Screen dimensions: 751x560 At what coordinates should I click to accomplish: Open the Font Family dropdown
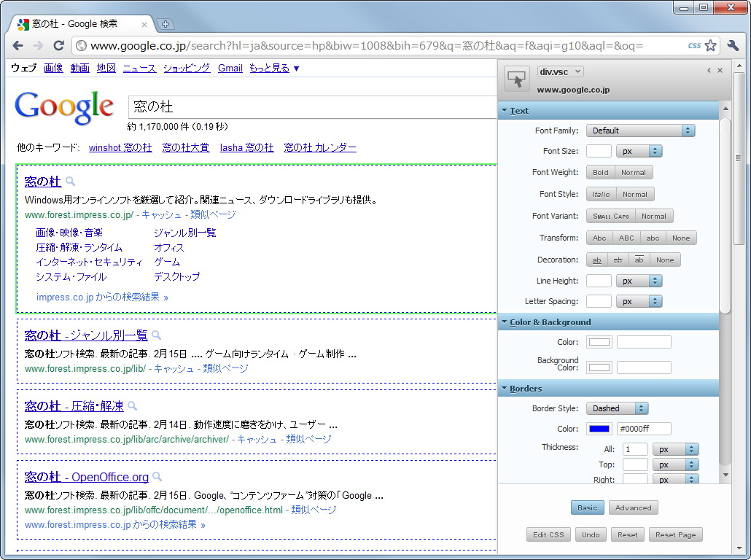click(x=640, y=130)
